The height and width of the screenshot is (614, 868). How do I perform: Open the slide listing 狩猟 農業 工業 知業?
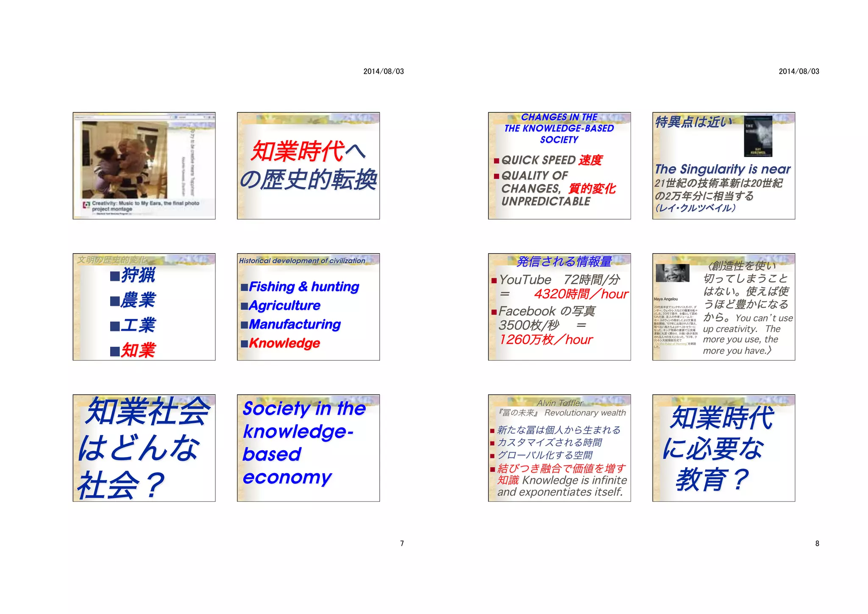tap(144, 307)
